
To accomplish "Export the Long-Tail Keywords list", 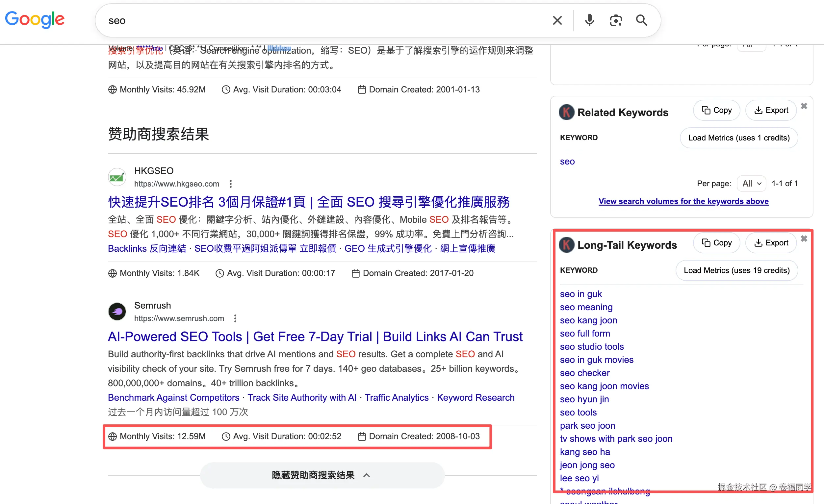I will [771, 243].
